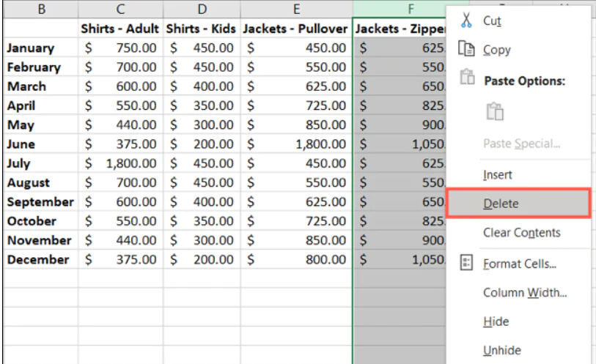Click the Copy pages icon
Image resolution: width=596 pixels, height=364 pixels.
pyautogui.click(x=467, y=50)
